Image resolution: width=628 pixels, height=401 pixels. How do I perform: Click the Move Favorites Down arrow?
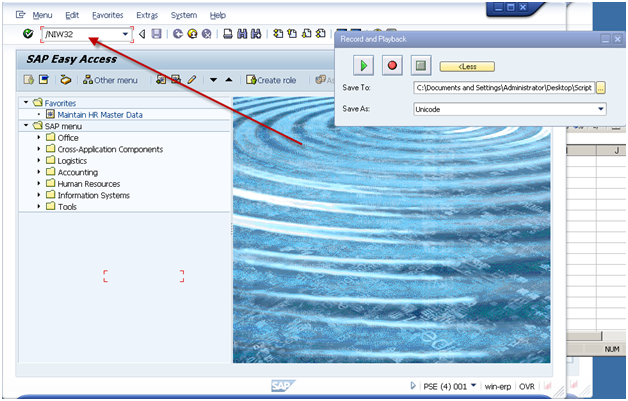point(213,80)
